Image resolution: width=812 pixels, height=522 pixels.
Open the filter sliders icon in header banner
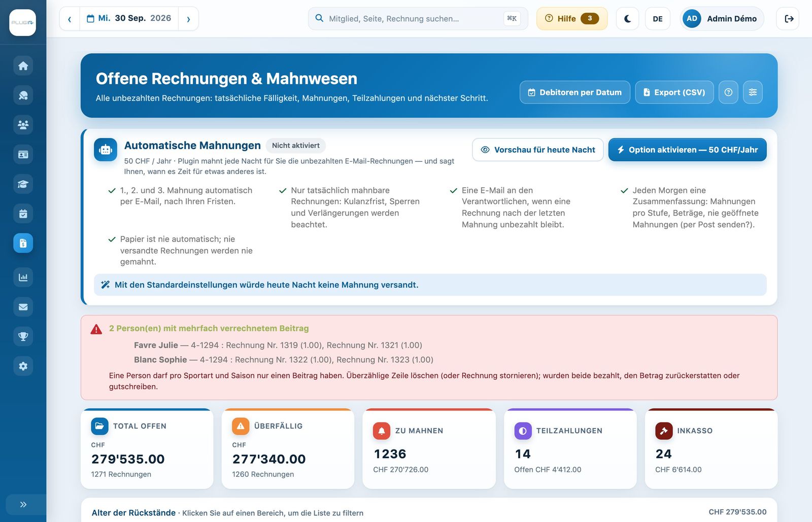pyautogui.click(x=753, y=92)
